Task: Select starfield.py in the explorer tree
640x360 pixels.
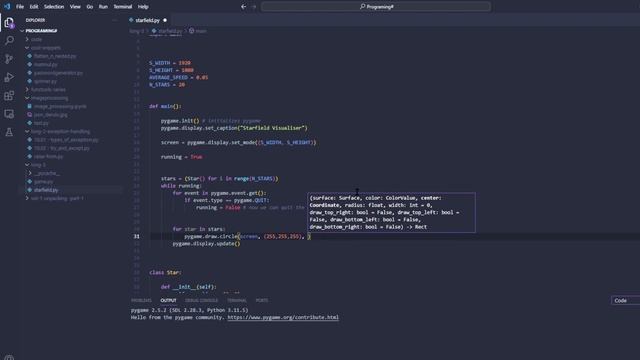Action: pyautogui.click(x=46, y=190)
